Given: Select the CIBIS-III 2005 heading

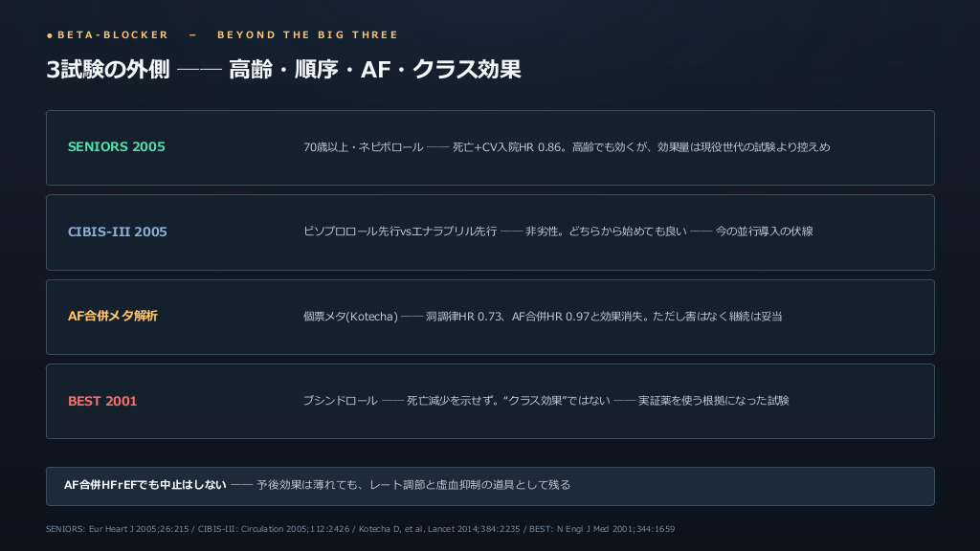Looking at the screenshot, I should coord(118,231).
